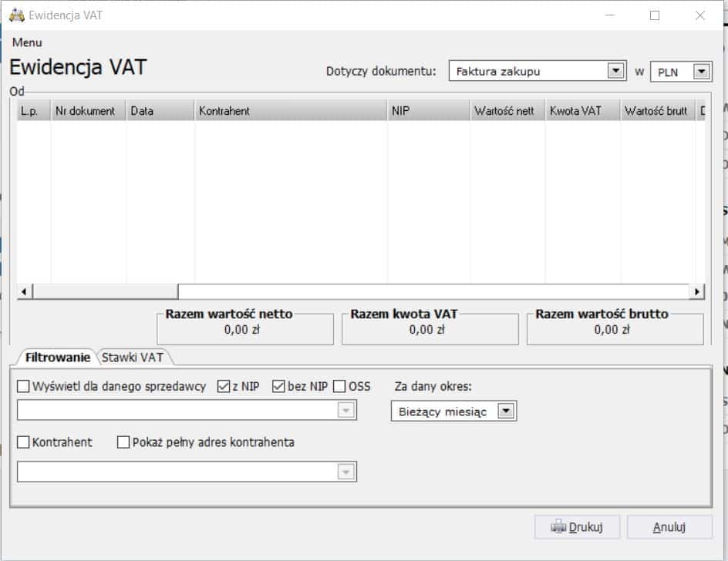The height and width of the screenshot is (561, 728).
Task: Click the table's scroll right arrow
Action: coord(697,291)
